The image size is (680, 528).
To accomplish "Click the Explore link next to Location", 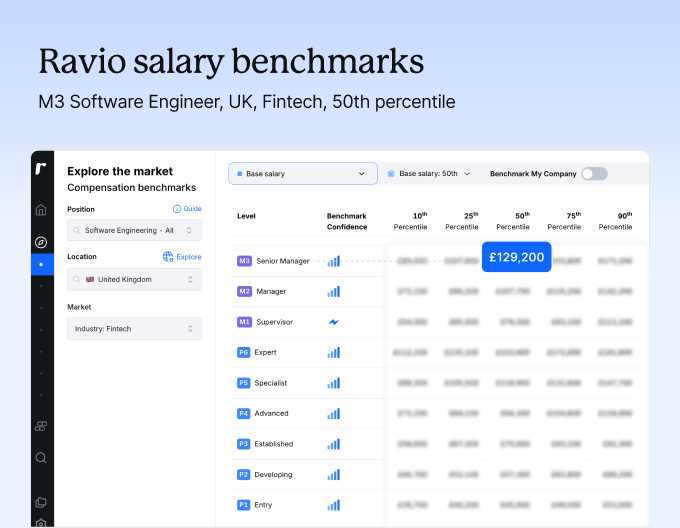I will pyautogui.click(x=182, y=257).
